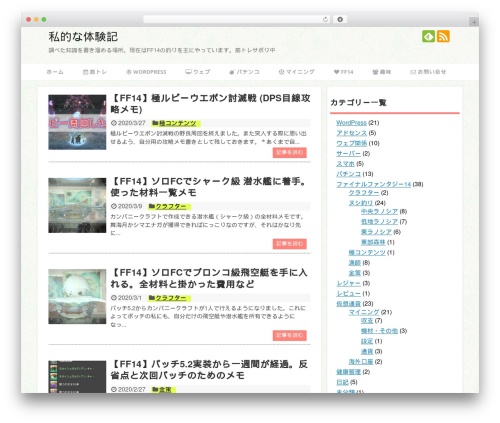This screenshot has width=500, height=423.
Task: Open the 機材・その他 (3) subcategory
Action: (379, 331)
